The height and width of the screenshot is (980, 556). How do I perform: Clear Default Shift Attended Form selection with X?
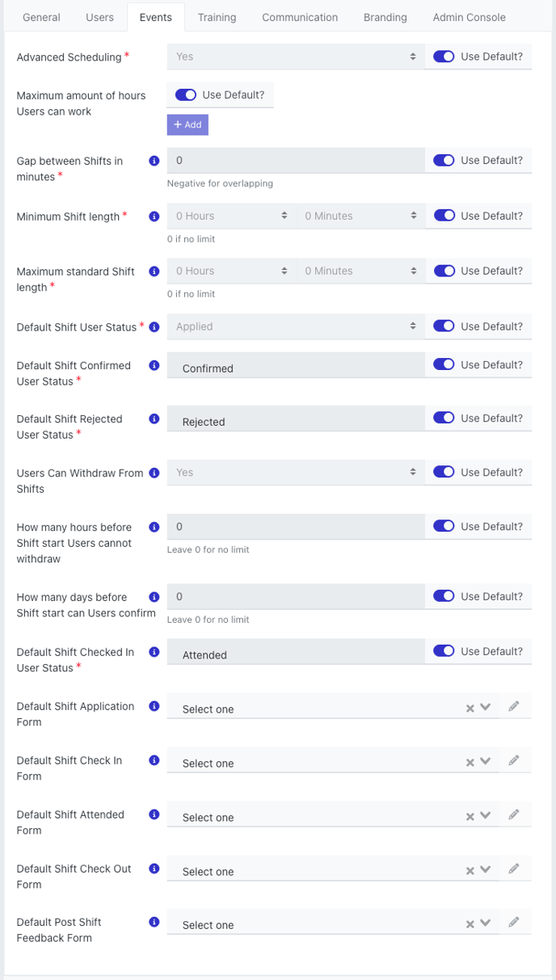(470, 817)
